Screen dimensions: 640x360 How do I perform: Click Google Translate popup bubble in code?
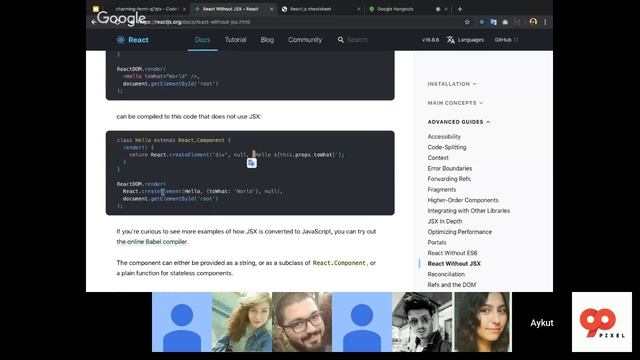[x=252, y=163]
